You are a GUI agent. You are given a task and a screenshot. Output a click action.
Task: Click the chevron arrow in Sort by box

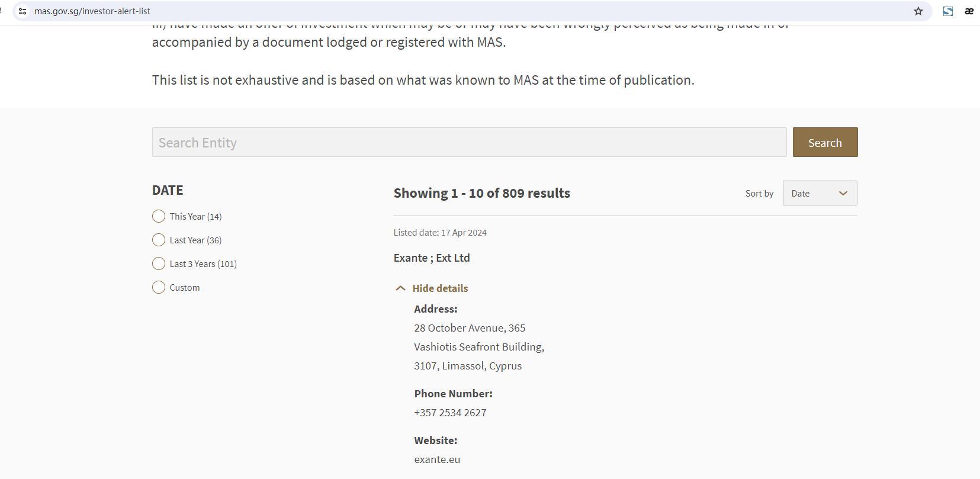843,194
